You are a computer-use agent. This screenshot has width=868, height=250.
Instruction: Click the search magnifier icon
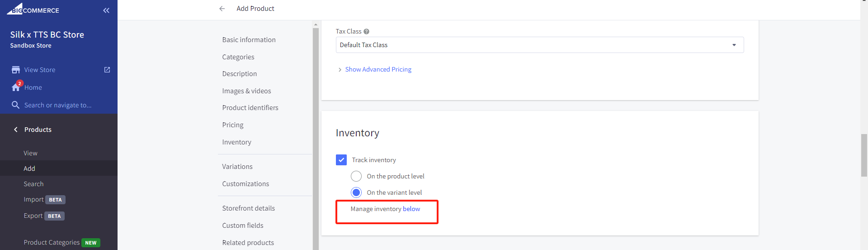(15, 105)
